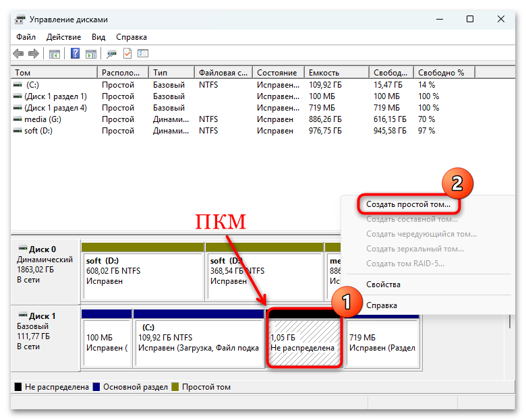The width and height of the screenshot is (526, 420).
Task: Click the 886,26 ГБ capacity cell
Action: tap(325, 119)
